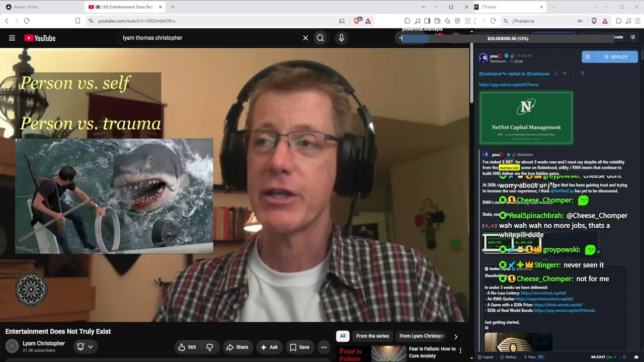The width and height of the screenshot is (644, 362).
Task: Open Brave Shields in the YouTube window
Action: pos(357,21)
